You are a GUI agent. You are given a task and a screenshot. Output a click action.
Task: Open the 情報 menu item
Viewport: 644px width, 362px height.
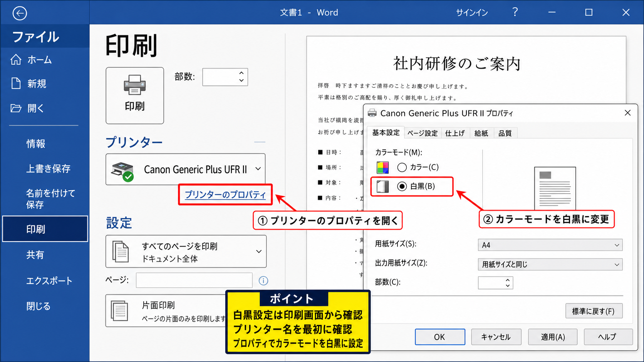[36, 144]
